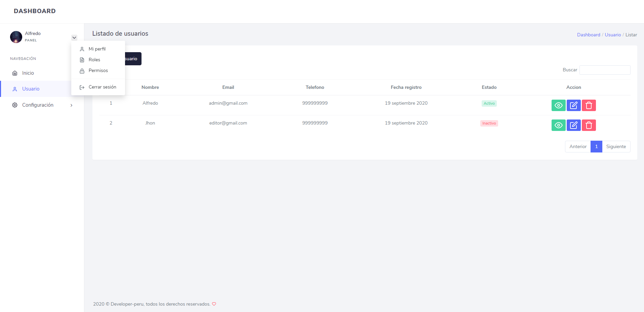644x312 pixels.
Task: Collapse the Alfredo user dropdown arrow
Action: [74, 38]
